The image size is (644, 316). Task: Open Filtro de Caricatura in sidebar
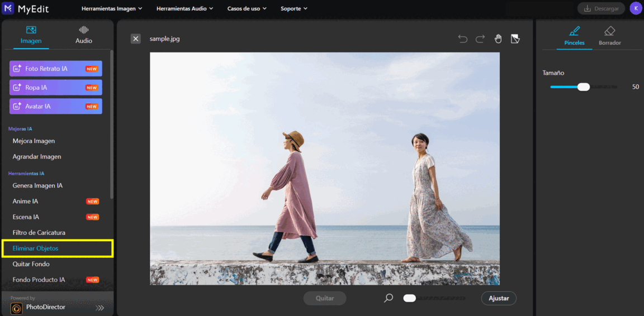tap(39, 233)
